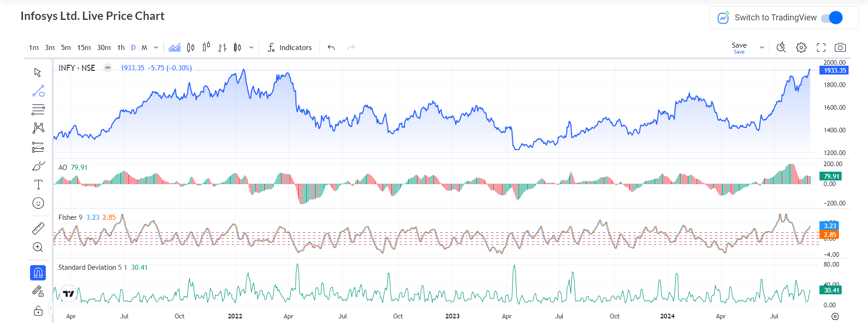Select the brush drawing tool
The width and height of the screenshot is (868, 323).
pos(38,166)
